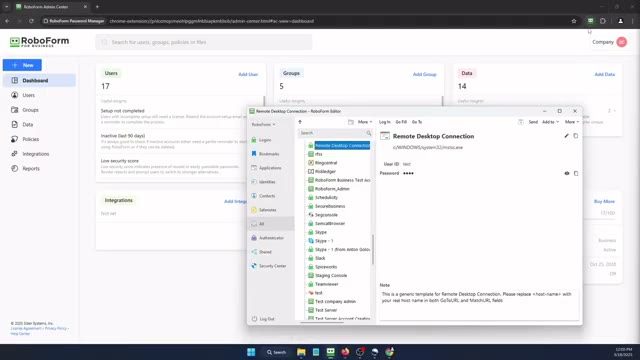Open the Add to dropdown in Editor
Viewport: 640px width, 360px height.
550,122
